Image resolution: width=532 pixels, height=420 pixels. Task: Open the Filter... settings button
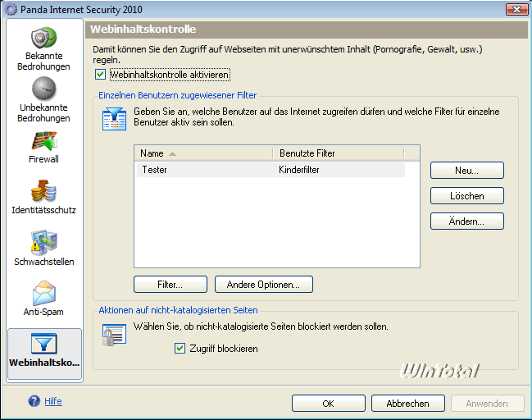(171, 285)
